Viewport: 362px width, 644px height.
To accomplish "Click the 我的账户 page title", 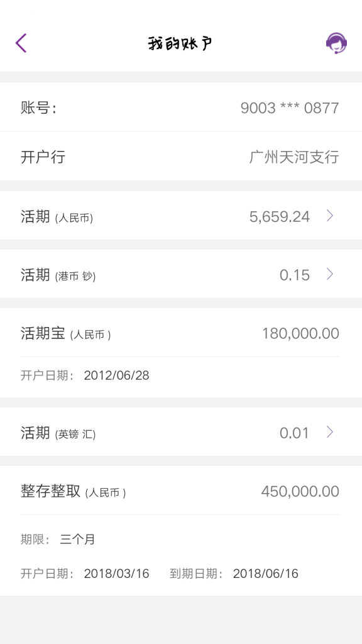I will (x=180, y=43).
